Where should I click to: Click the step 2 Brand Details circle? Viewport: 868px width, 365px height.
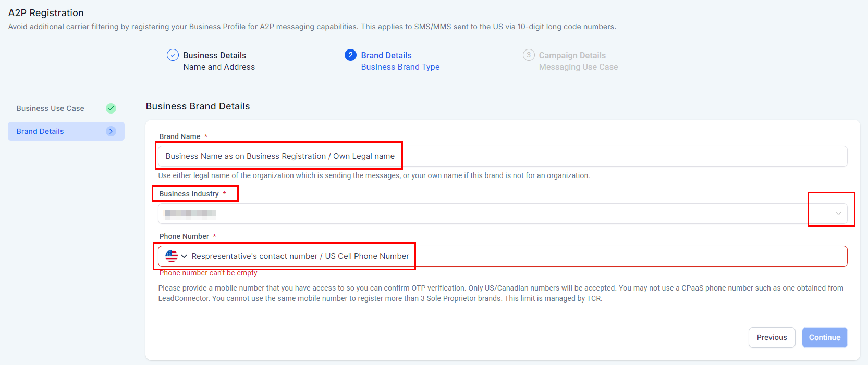click(350, 55)
